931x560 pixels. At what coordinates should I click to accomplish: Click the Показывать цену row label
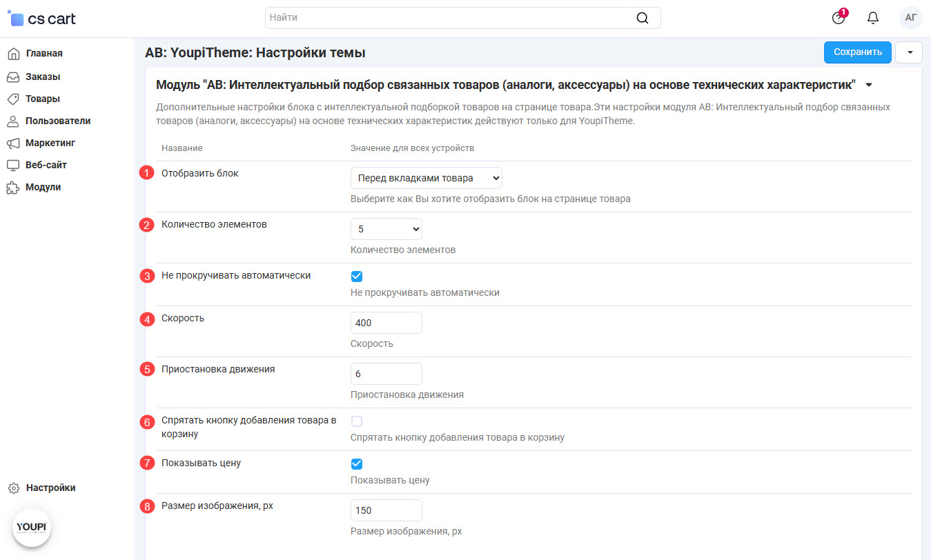click(x=201, y=463)
